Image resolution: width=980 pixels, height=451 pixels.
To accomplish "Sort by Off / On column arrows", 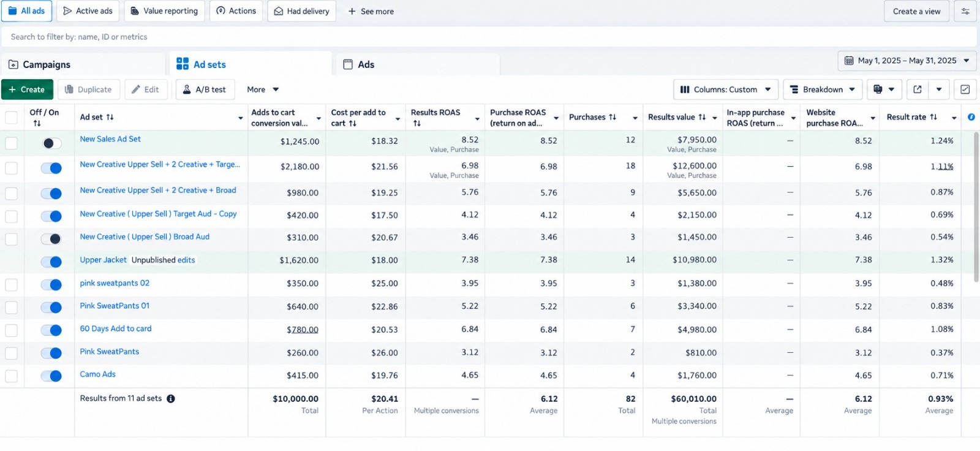I will pos(37,123).
